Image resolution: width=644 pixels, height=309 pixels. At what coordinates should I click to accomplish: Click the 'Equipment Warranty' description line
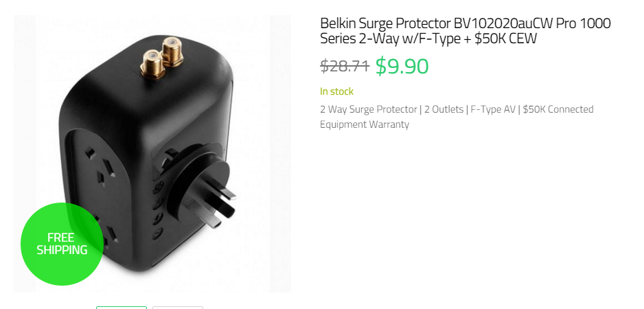click(365, 124)
